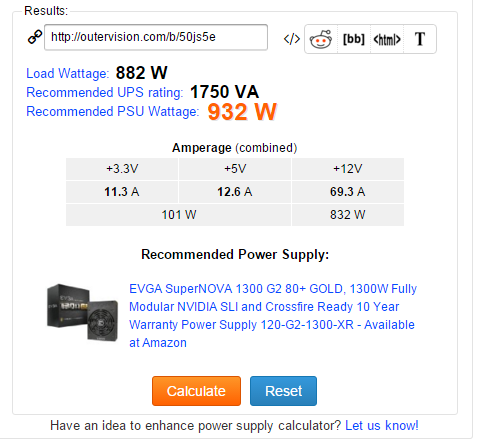Click the 932 W recommended wattage value

242,112
